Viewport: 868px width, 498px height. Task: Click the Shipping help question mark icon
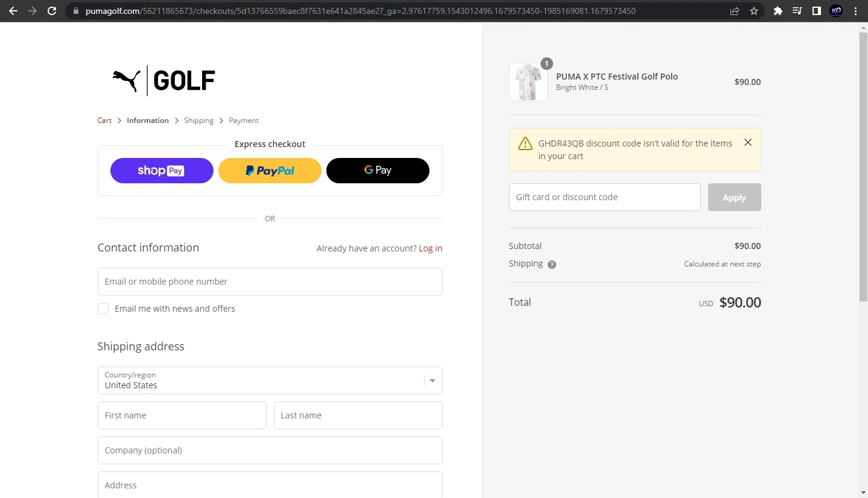[x=551, y=264]
